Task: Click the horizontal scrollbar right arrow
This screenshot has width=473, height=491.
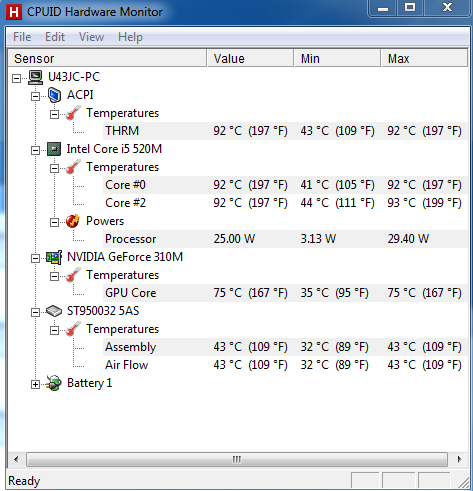Action: pyautogui.click(x=460, y=459)
